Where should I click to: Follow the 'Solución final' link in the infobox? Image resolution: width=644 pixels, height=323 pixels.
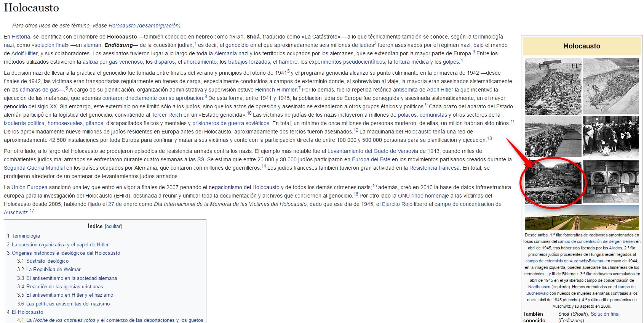605,314
